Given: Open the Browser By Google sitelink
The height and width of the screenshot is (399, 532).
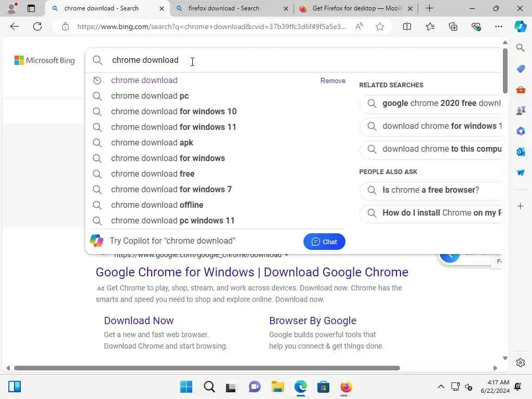Looking at the screenshot, I should [x=312, y=320].
